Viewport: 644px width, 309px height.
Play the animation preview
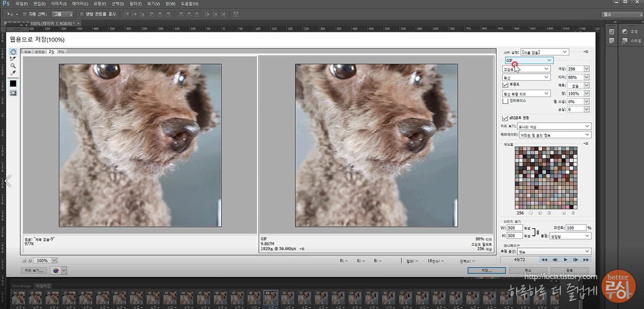pyautogui.click(x=566, y=259)
